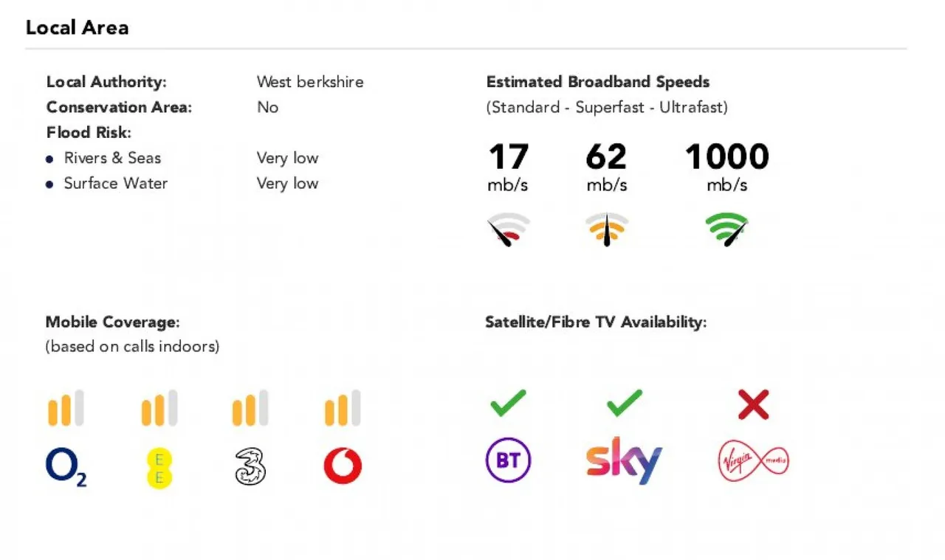
Task: Click the O2 network logo
Action: tap(66, 468)
